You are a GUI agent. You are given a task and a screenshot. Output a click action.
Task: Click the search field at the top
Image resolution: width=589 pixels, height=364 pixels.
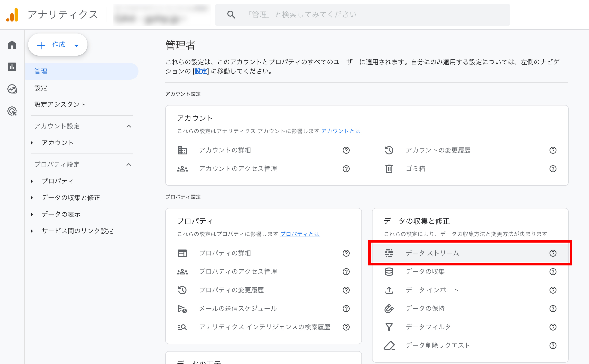(361, 14)
